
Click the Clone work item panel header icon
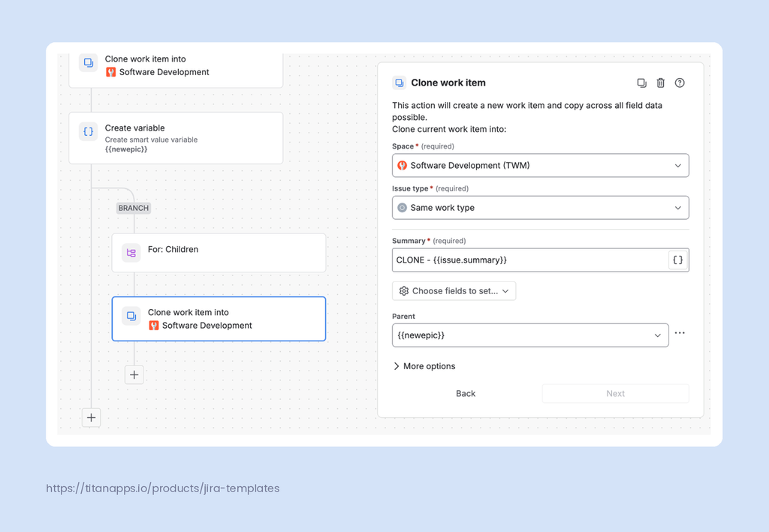[x=400, y=83]
